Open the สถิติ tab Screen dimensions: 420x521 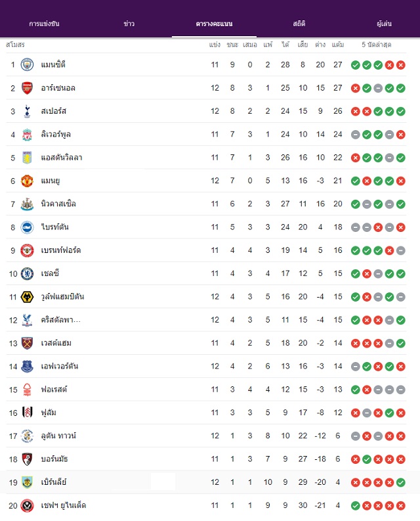tap(299, 24)
